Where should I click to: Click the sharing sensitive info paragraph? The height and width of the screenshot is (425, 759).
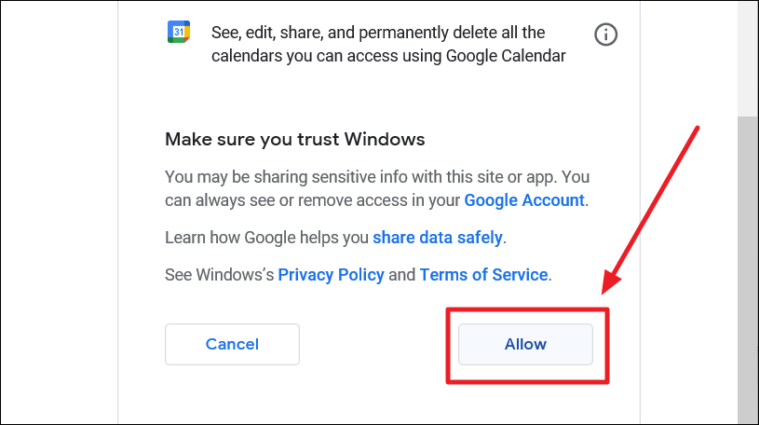tap(377, 188)
